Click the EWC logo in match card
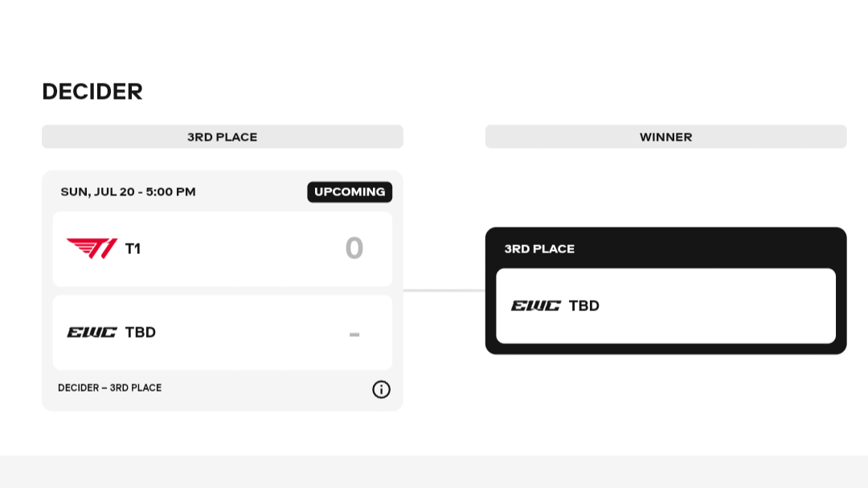 [92, 332]
